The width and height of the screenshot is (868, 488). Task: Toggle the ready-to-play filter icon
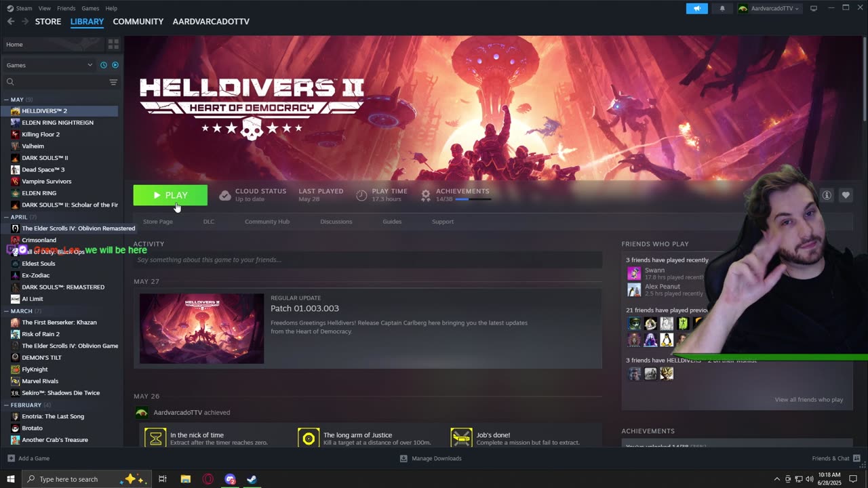pos(115,65)
